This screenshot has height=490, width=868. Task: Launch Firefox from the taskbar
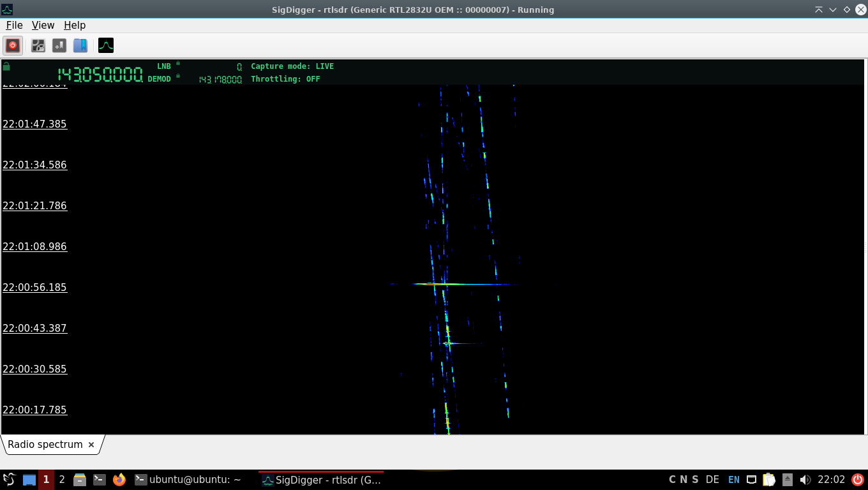(x=119, y=480)
